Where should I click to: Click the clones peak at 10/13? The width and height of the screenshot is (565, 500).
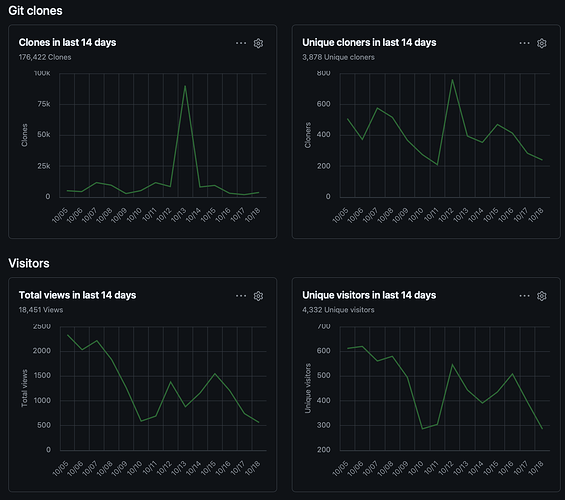185,86
